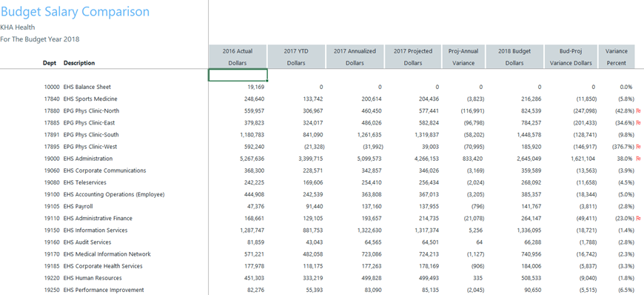The height and width of the screenshot is (295, 644).
Task: Click the red flag icon for EPG Phys Clinic-North
Action: 638,111
